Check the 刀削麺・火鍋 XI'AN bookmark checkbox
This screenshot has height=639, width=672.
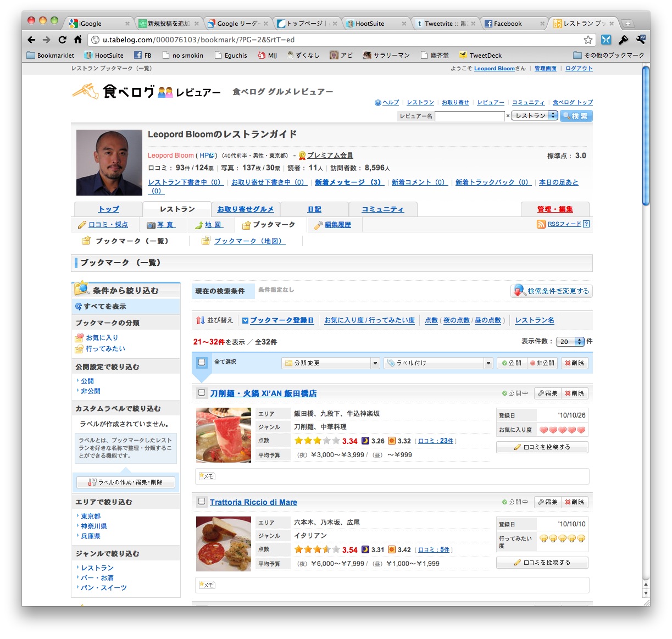202,393
